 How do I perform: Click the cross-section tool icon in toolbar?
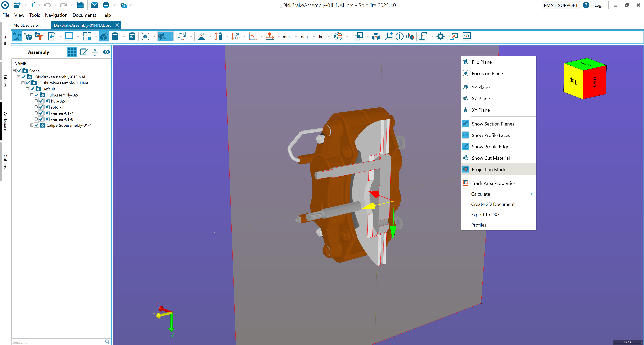163,37
